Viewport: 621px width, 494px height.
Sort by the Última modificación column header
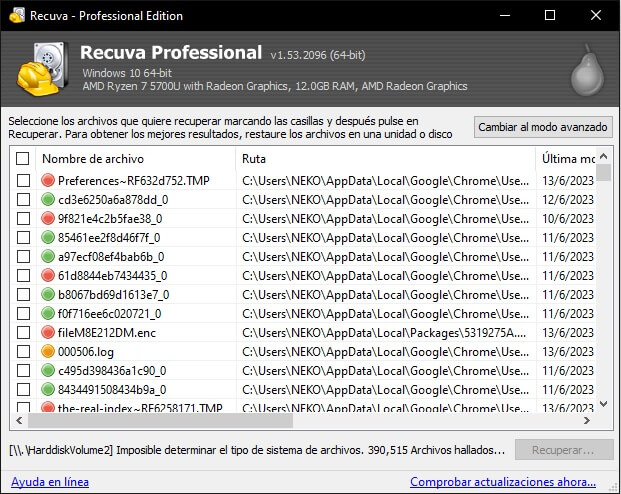[x=566, y=158]
